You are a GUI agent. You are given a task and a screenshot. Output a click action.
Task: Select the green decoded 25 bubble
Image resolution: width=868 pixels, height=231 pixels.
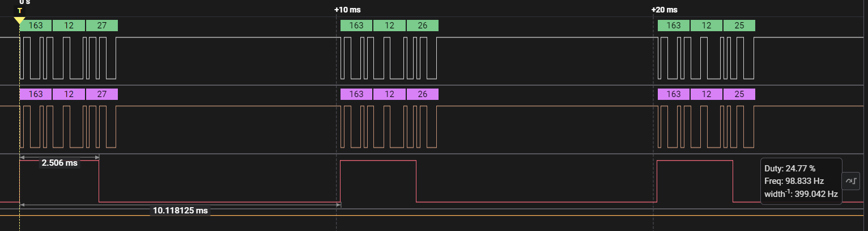[x=739, y=26]
